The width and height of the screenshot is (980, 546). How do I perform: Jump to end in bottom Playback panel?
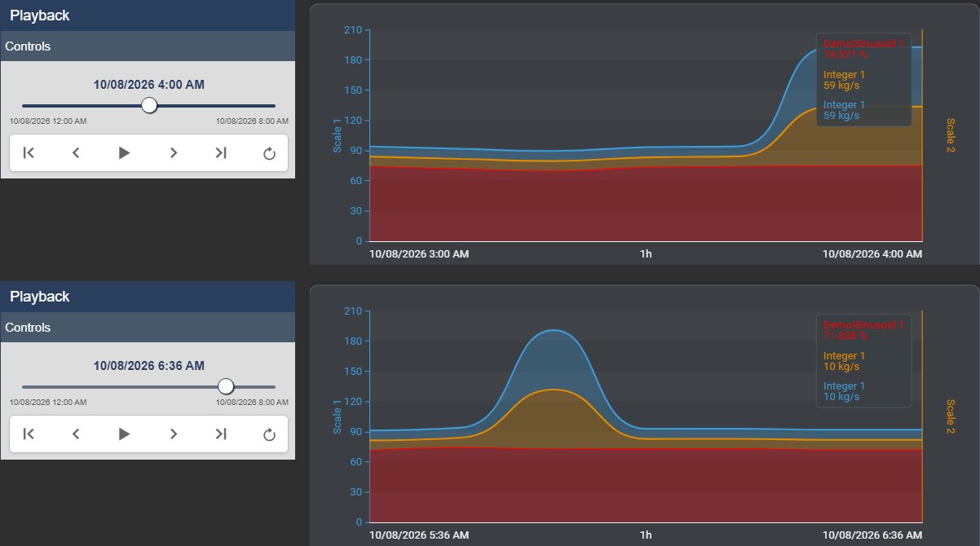click(x=221, y=434)
